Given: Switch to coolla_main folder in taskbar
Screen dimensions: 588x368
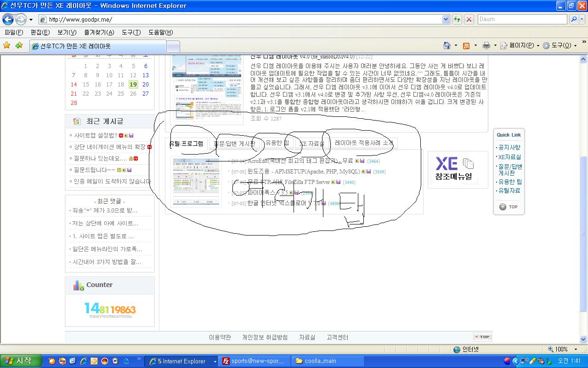Looking at the screenshot, I should 328,361.
